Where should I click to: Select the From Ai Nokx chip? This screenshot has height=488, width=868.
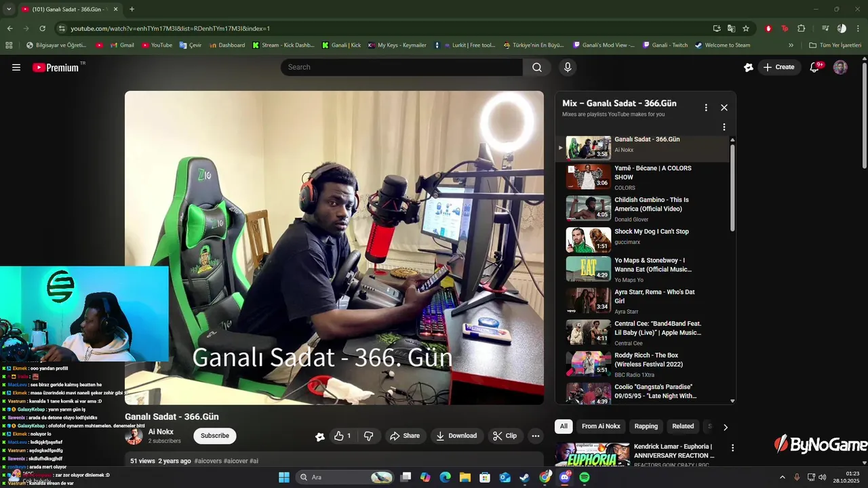tap(601, 426)
